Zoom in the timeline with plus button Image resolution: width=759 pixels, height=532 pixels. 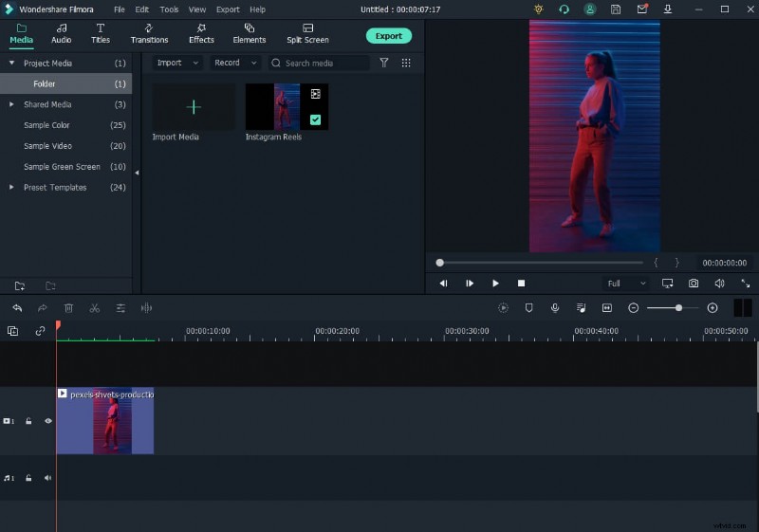[x=713, y=307]
